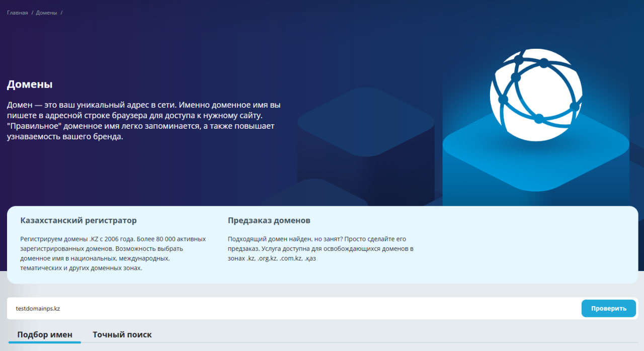Click text starting Подходящий домен найден
Screen dimensions: 644x351
pos(320,248)
